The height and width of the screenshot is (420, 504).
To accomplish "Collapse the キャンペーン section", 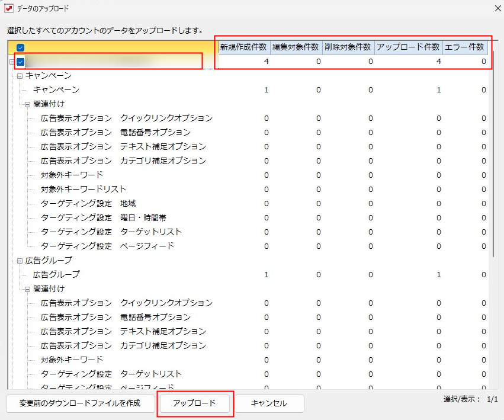I will click(x=20, y=76).
